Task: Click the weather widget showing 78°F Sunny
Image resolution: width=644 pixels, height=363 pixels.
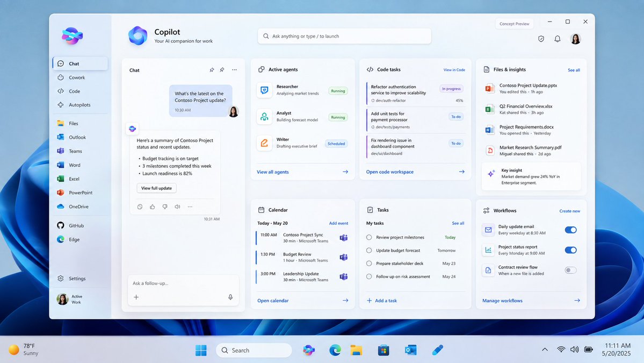Action: click(x=24, y=350)
